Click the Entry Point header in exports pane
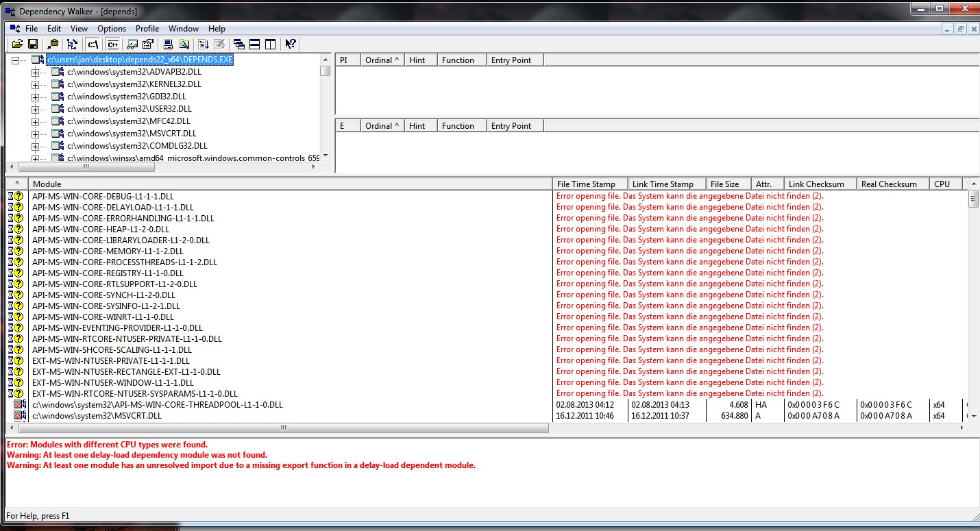 pyautogui.click(x=515, y=126)
